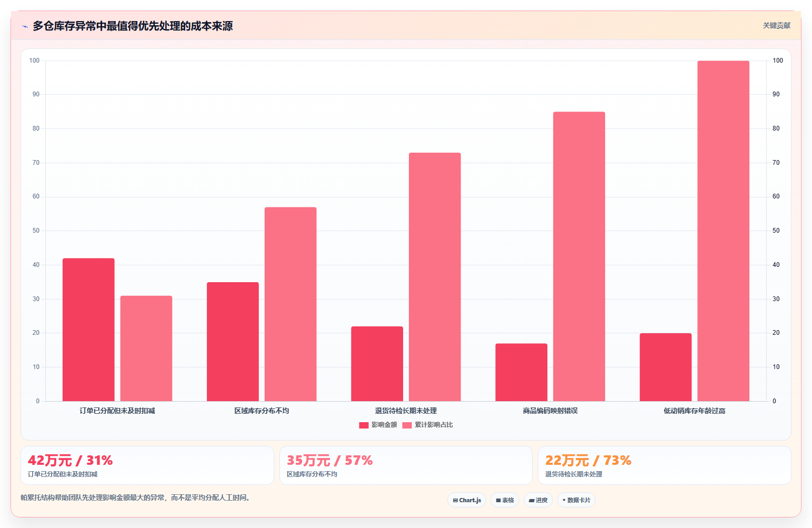Click the Chart.js tag
Viewport: 812px width, 528px height.
pyautogui.click(x=467, y=500)
